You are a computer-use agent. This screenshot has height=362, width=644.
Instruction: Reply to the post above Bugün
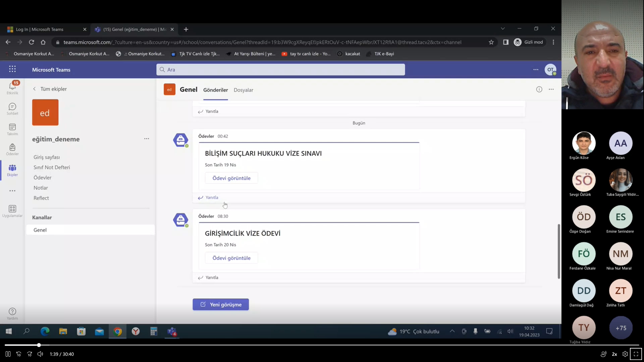(208, 111)
